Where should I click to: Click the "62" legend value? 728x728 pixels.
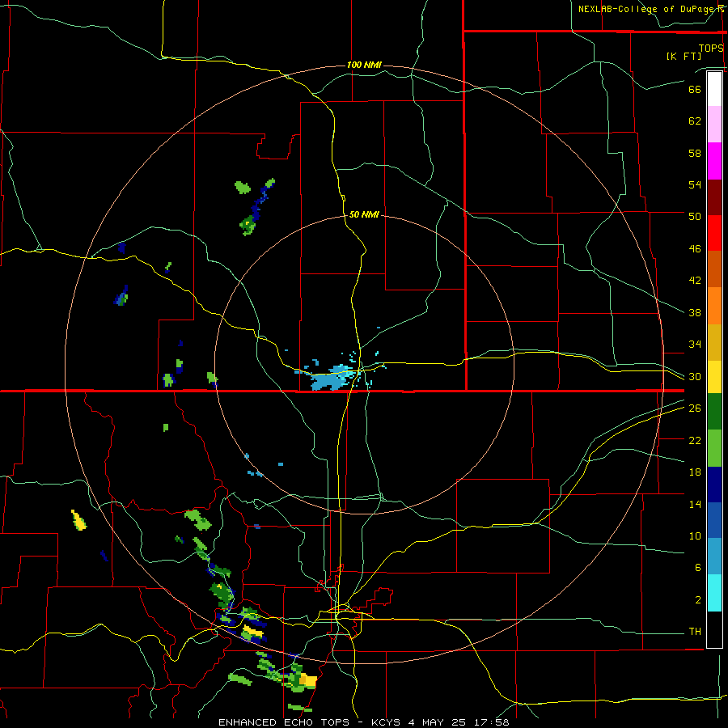click(x=695, y=121)
